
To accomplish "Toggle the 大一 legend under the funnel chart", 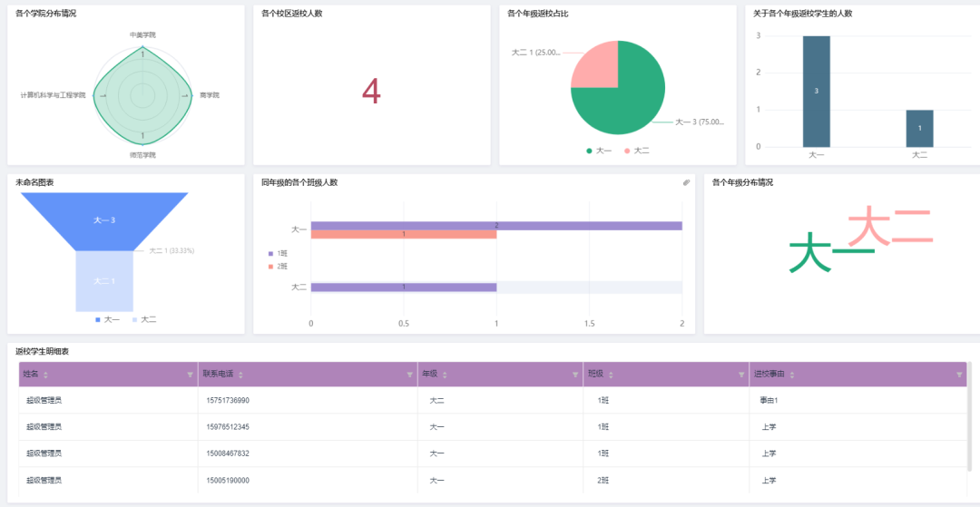I will pyautogui.click(x=107, y=319).
